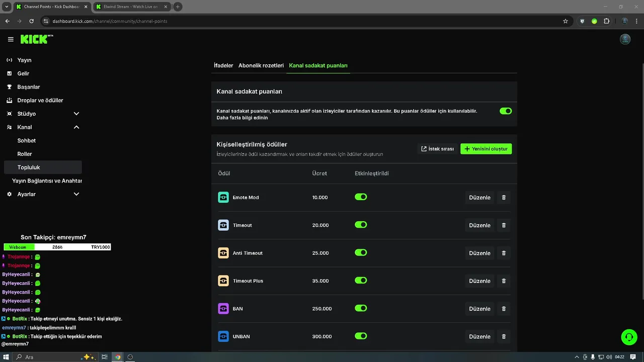
Task: Disable channel loyalty points toggle
Action: click(x=506, y=111)
